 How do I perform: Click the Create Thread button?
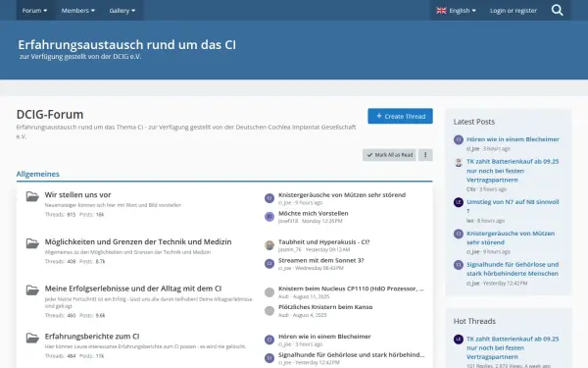(400, 116)
